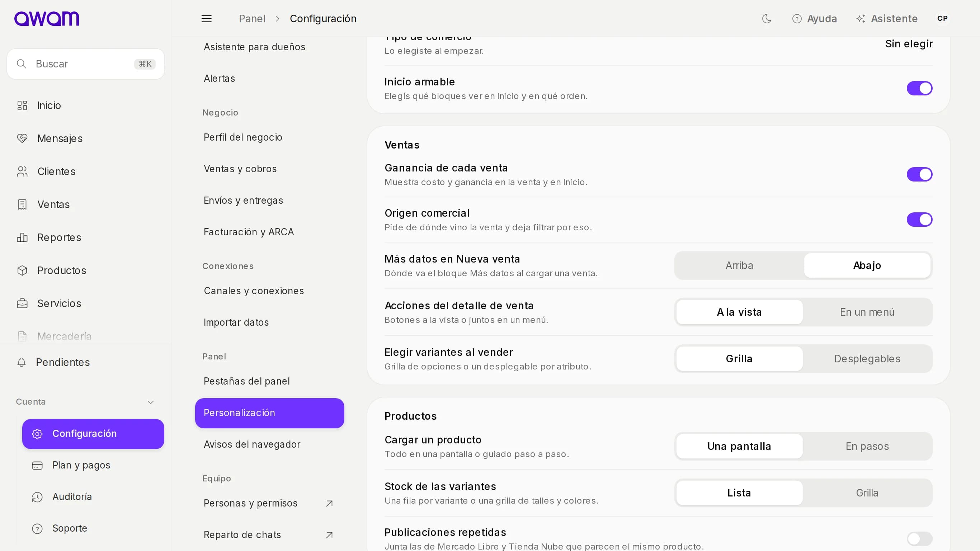Click the Servicios briefcase icon
Image resolution: width=980 pixels, height=551 pixels.
coord(22,303)
